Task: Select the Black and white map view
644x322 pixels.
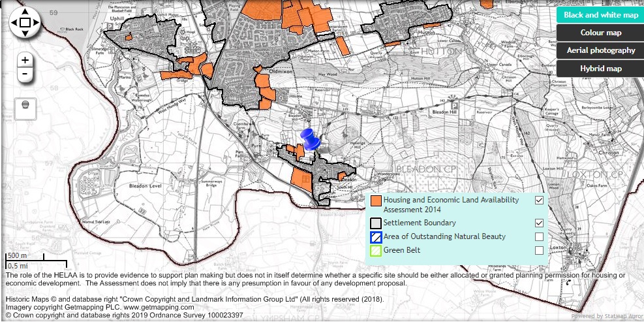Action: point(600,15)
